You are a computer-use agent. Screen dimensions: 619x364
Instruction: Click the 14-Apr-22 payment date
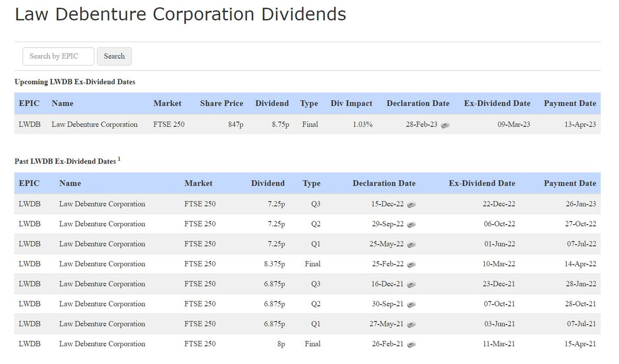click(581, 264)
